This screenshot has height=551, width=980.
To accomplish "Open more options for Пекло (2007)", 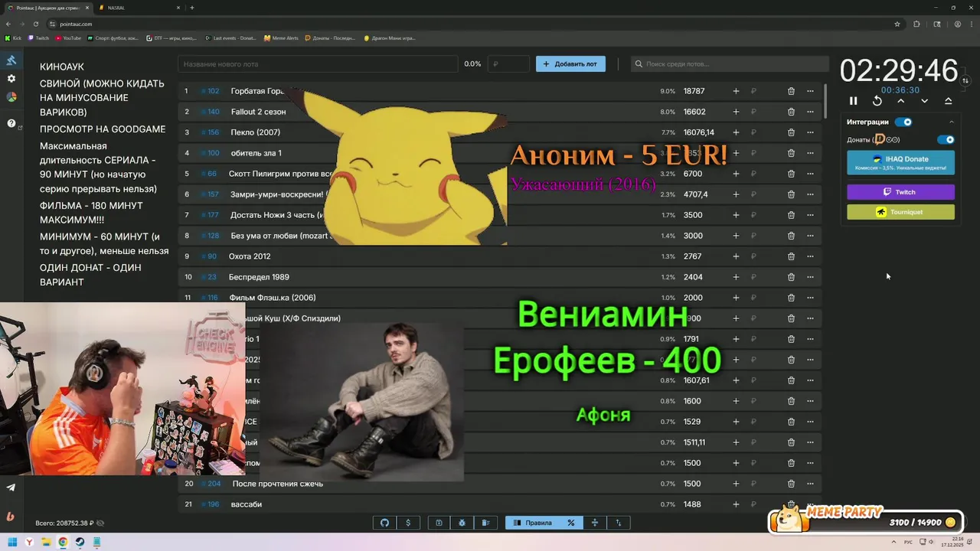I will [810, 132].
